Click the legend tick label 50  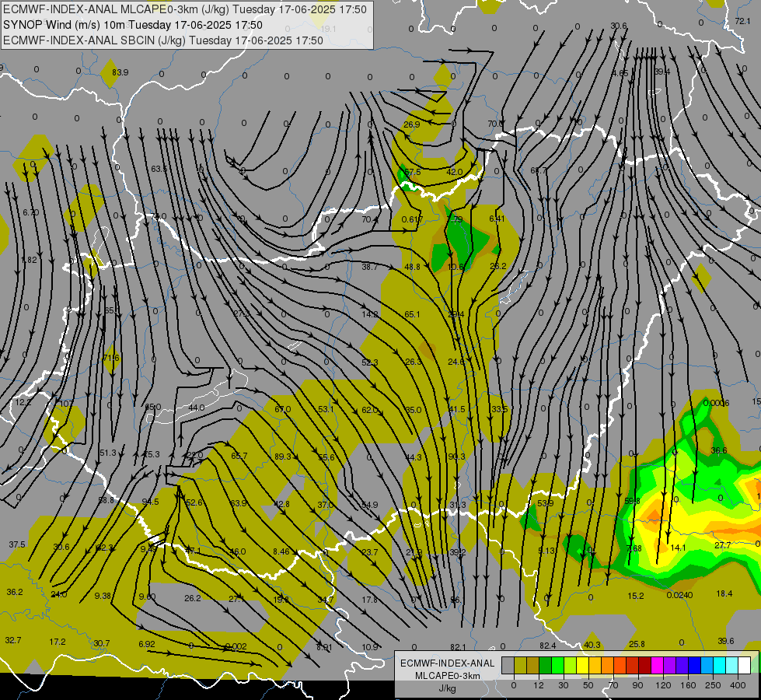588,685
